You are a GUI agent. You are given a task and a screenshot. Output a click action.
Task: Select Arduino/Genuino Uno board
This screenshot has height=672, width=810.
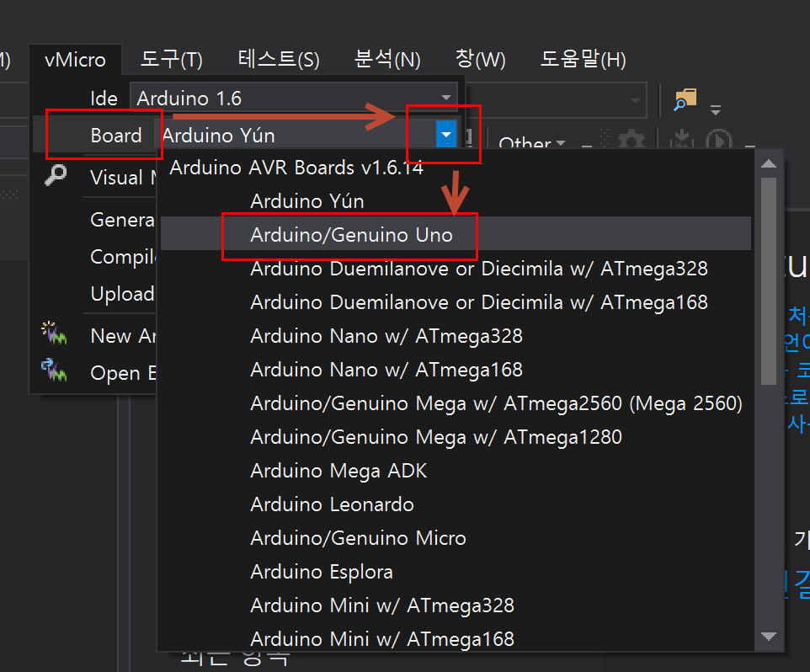(x=456, y=235)
